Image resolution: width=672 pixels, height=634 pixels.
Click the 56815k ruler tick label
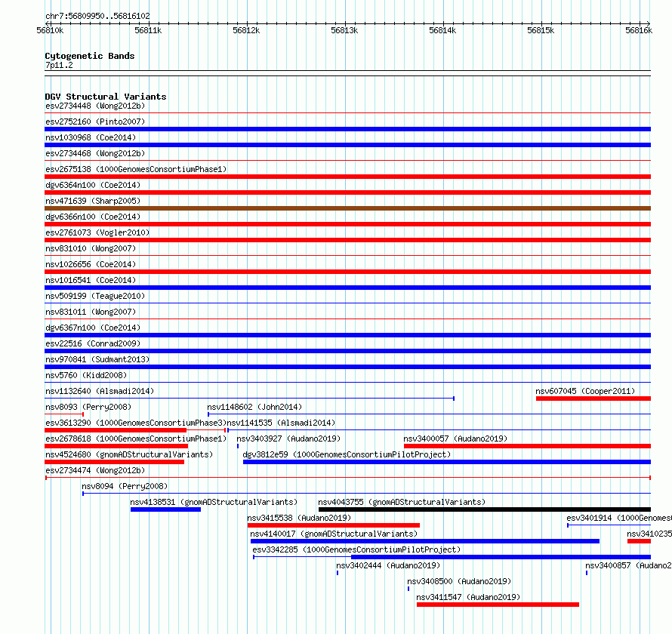click(541, 30)
